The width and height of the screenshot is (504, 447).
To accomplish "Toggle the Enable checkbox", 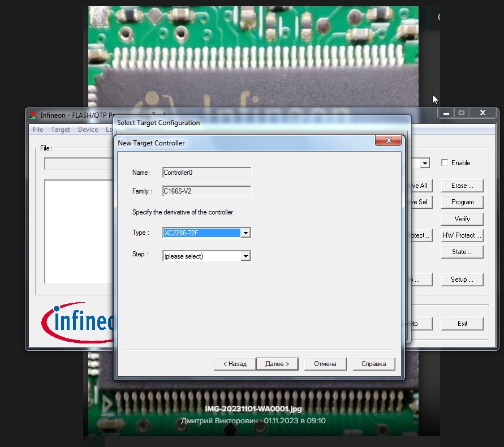I will (x=445, y=163).
